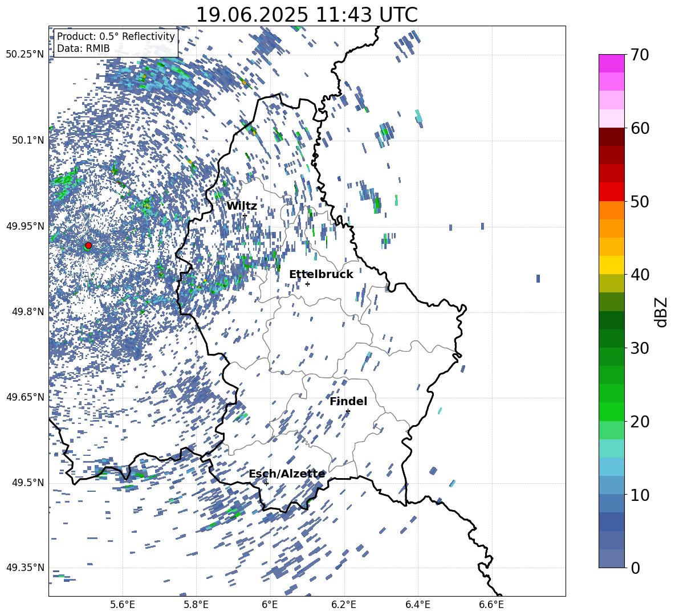Image resolution: width=675 pixels, height=616 pixels.
Task: Click the bright red colorbar swatch above 50
Action: pyautogui.click(x=611, y=192)
